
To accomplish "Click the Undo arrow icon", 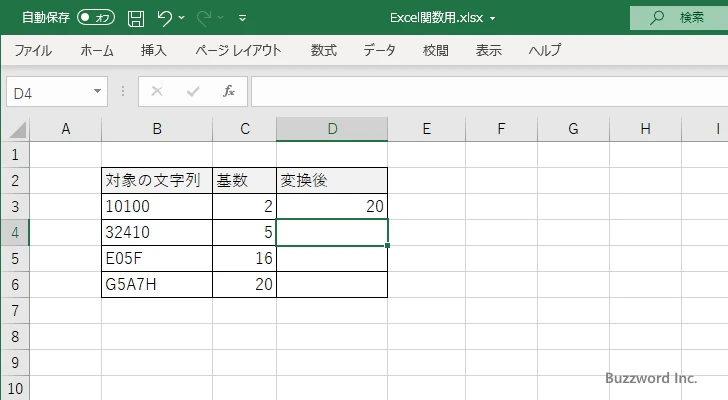I will pos(164,18).
